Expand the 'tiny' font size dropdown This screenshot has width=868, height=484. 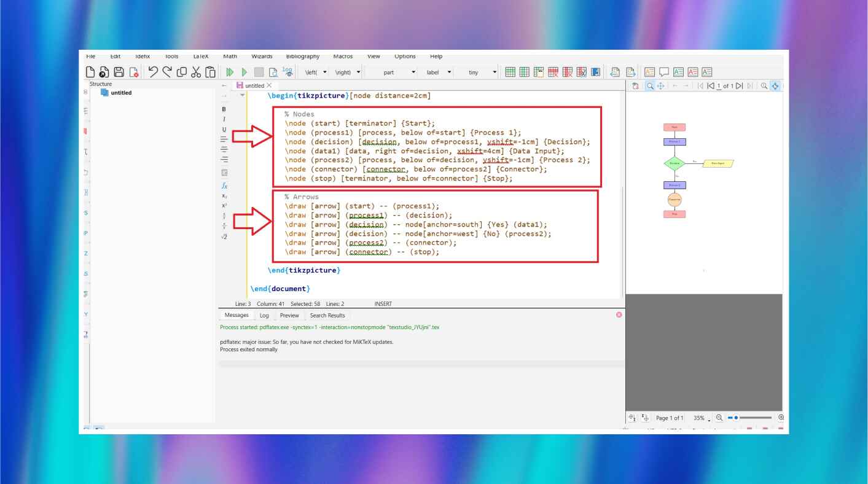click(x=495, y=72)
